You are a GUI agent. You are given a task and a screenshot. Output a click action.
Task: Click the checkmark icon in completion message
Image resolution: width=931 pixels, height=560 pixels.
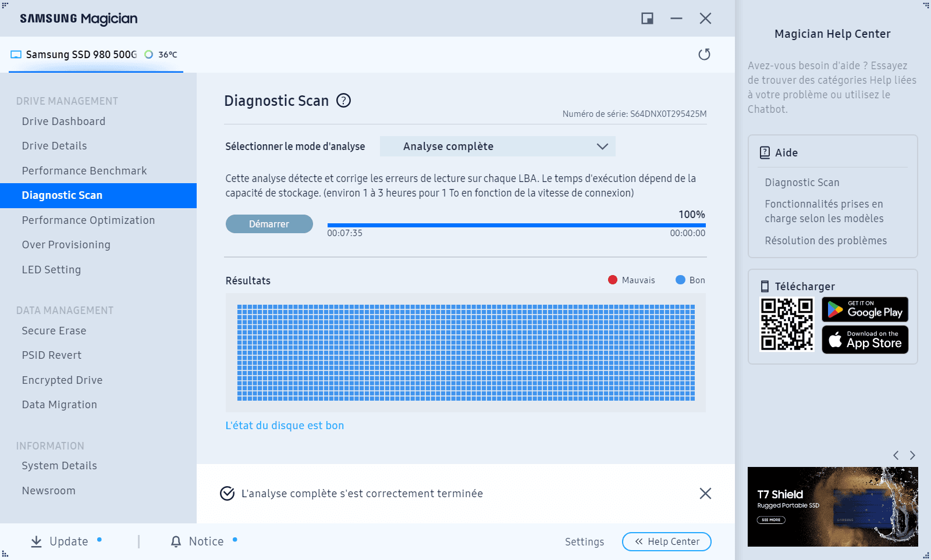[227, 493]
